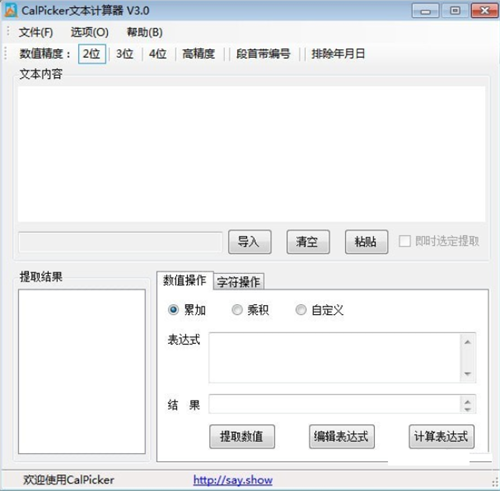Select 2位 precision in toolbar
Viewport: 500px width, 491px height.
[x=92, y=54]
